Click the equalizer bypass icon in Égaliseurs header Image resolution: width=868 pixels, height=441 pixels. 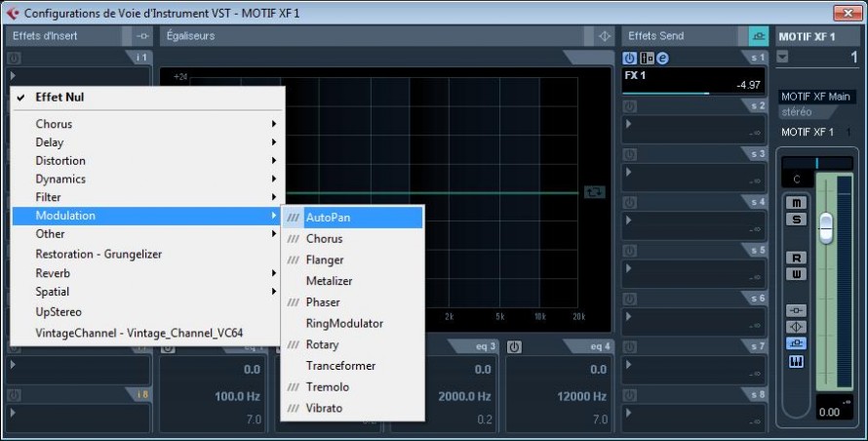(x=604, y=36)
